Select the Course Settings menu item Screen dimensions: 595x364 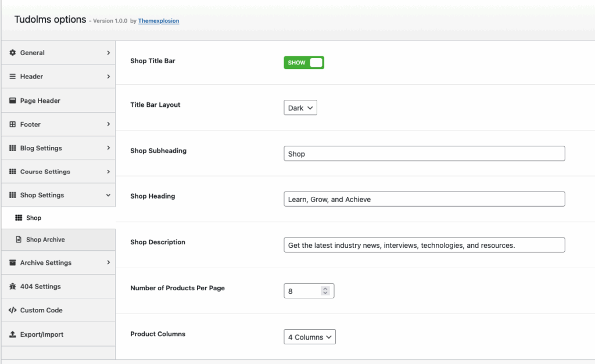45,172
